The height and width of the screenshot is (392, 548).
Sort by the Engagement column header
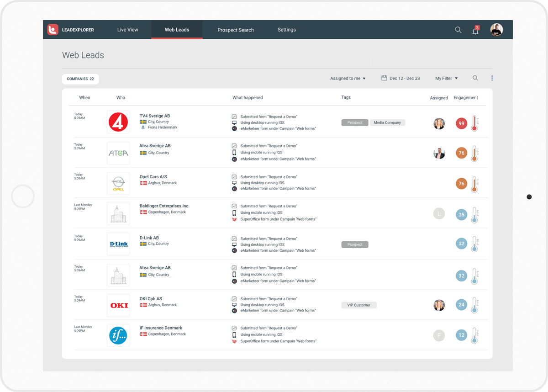click(466, 98)
